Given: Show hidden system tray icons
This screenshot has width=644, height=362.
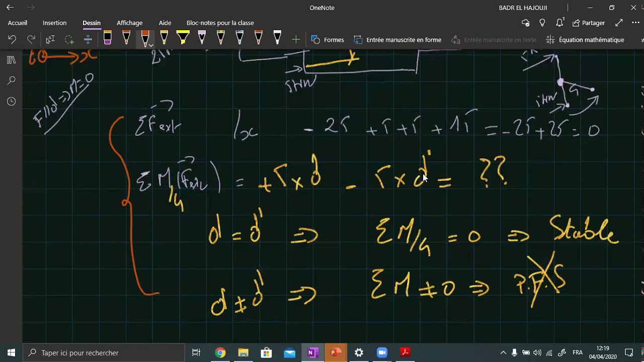Looking at the screenshot, I should 503,352.
